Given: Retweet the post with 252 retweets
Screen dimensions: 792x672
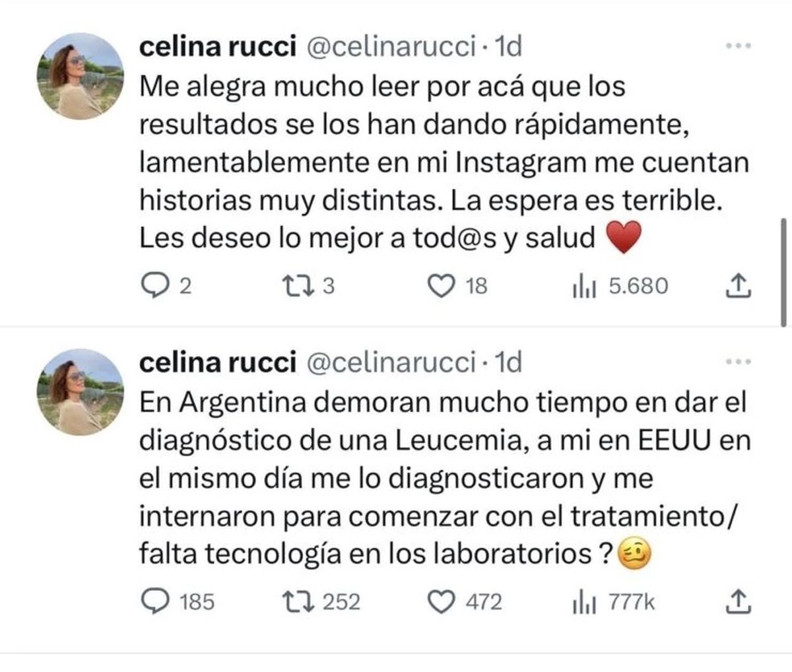Looking at the screenshot, I should (292, 601).
